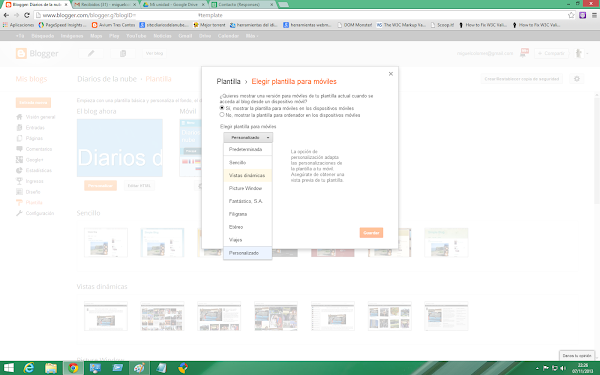Select first Sencillo template thumbnail
This screenshot has height=375, width=600.
pos(106,243)
